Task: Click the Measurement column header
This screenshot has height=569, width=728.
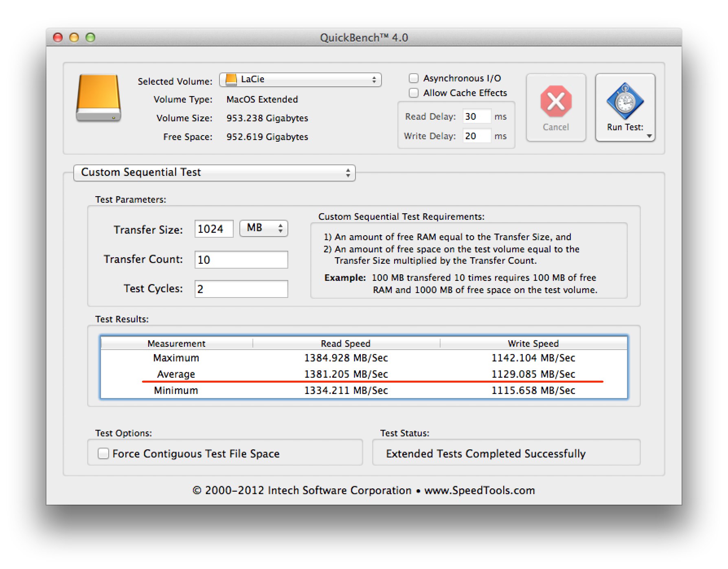Action: [176, 344]
